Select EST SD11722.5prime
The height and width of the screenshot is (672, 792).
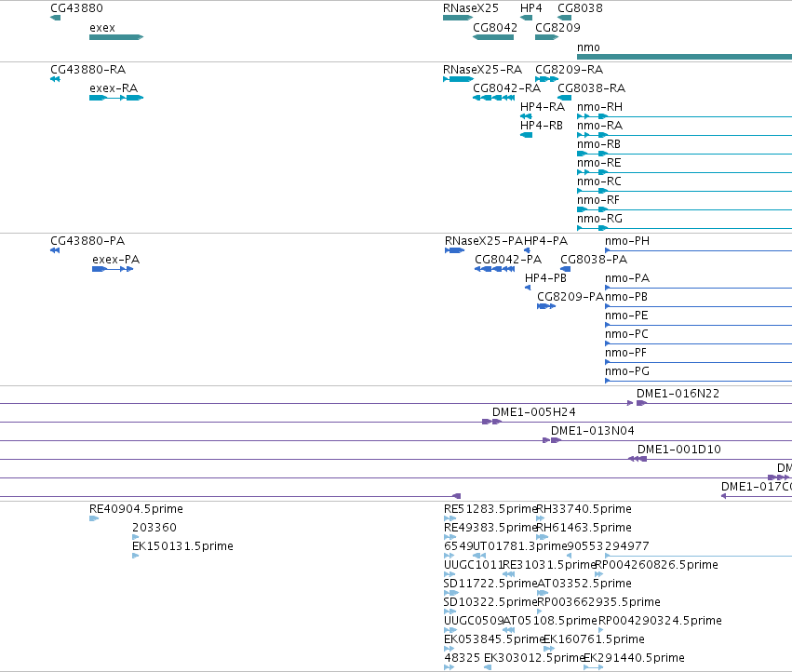pos(490,584)
